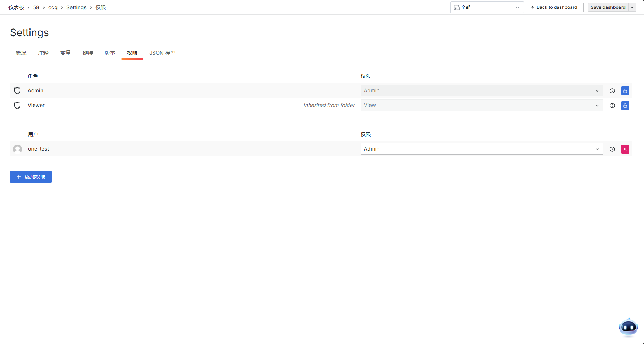Viewport: 644px width, 344px height.
Task: Click the info icon in Viewer role row
Action: point(612,106)
